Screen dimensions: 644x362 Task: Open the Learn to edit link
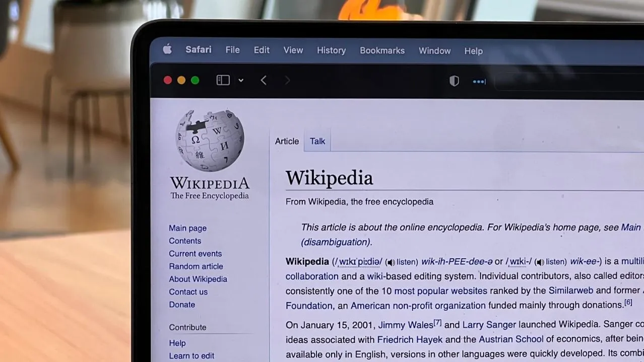pyautogui.click(x=191, y=355)
